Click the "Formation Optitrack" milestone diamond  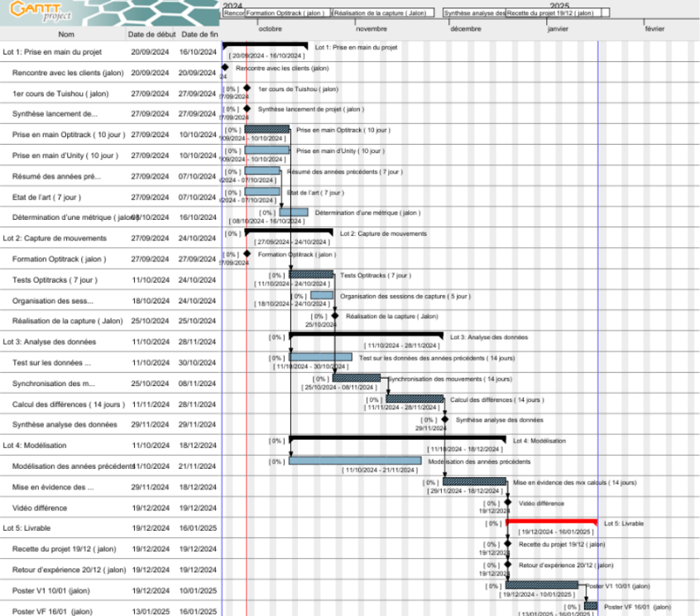coord(246,254)
